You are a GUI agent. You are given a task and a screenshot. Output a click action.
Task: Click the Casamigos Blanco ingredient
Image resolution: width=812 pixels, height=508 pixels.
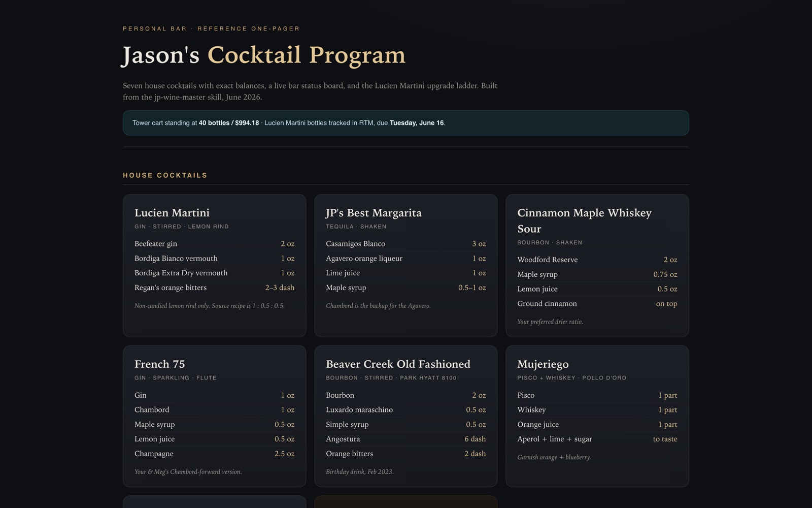tap(355, 244)
